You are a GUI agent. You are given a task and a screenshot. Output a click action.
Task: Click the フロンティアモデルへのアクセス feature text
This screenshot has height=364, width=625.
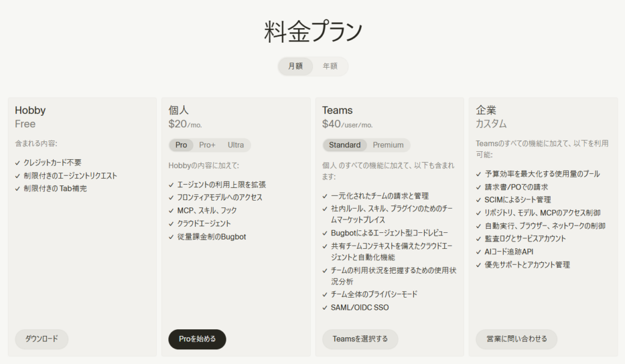click(220, 197)
